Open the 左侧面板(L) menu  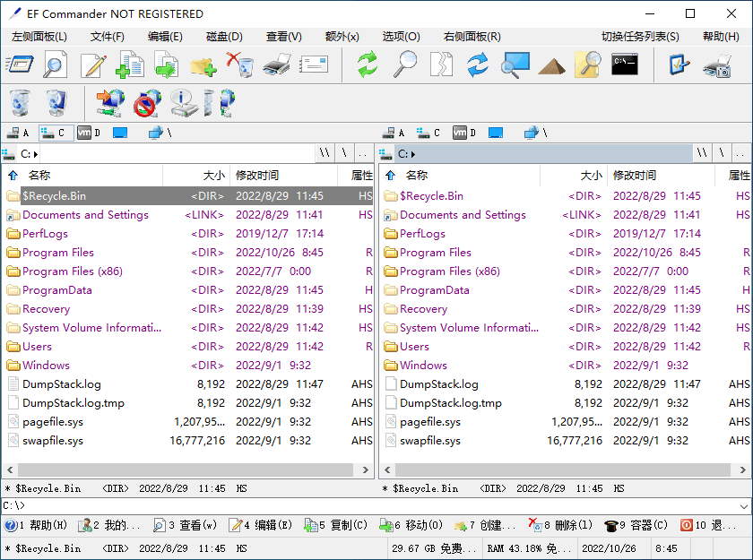(x=39, y=37)
